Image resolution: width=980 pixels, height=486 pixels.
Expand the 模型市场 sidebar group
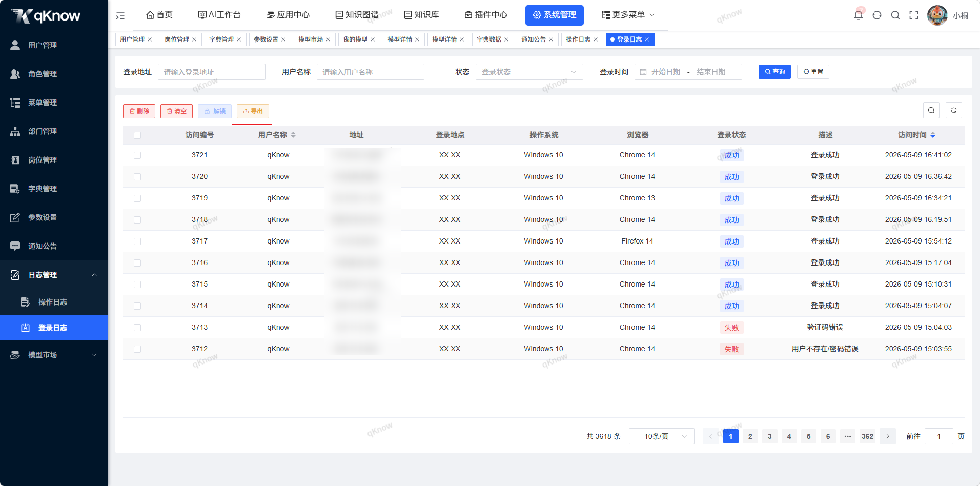(54, 355)
